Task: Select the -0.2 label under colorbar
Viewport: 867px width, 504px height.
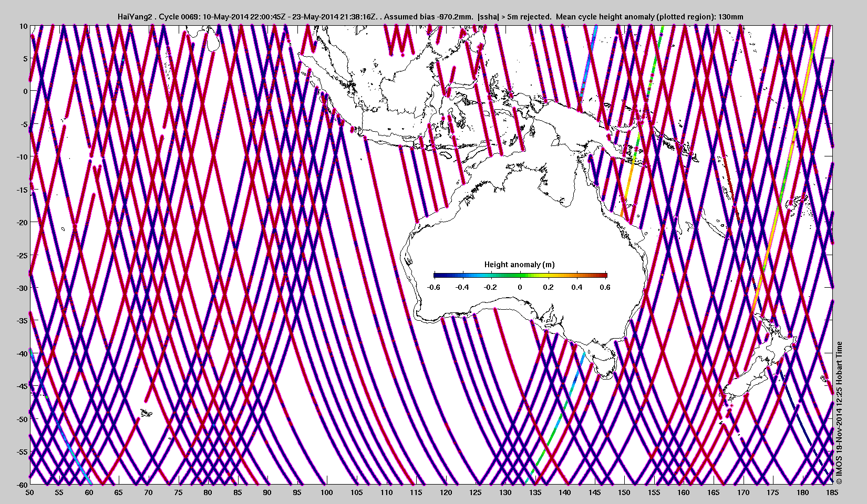Action: [490, 287]
